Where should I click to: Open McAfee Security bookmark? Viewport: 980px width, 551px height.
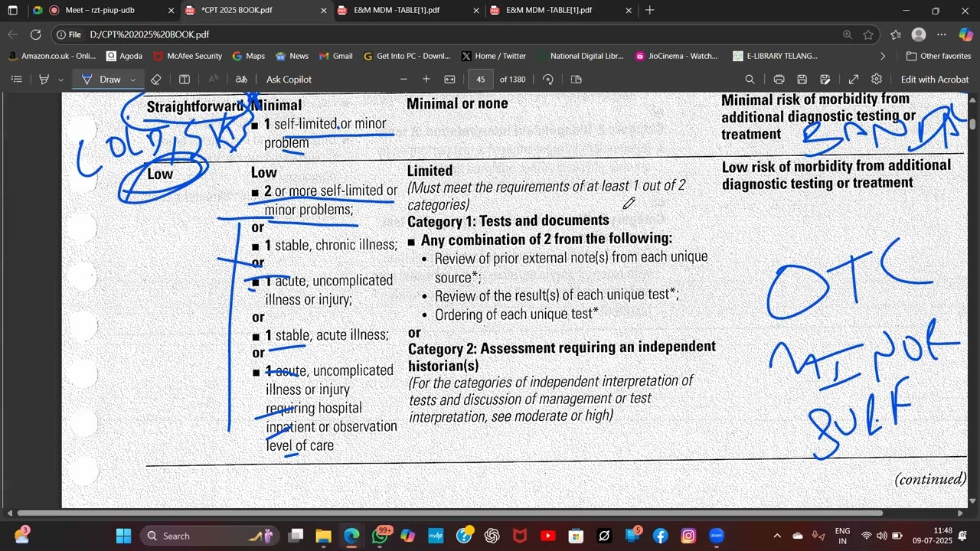pyautogui.click(x=188, y=56)
